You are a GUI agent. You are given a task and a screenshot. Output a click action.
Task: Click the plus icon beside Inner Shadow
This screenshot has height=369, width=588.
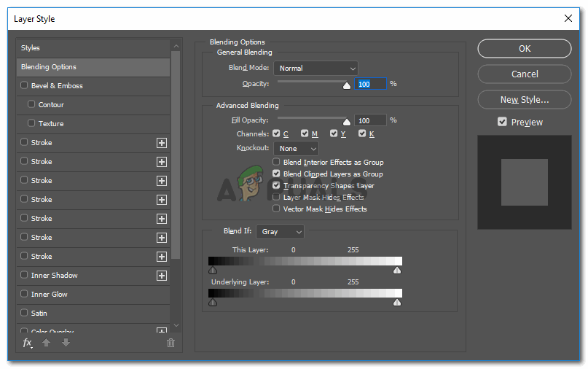(x=162, y=276)
